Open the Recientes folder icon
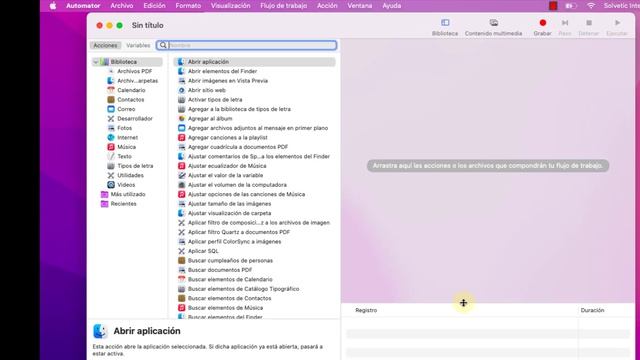 point(104,204)
